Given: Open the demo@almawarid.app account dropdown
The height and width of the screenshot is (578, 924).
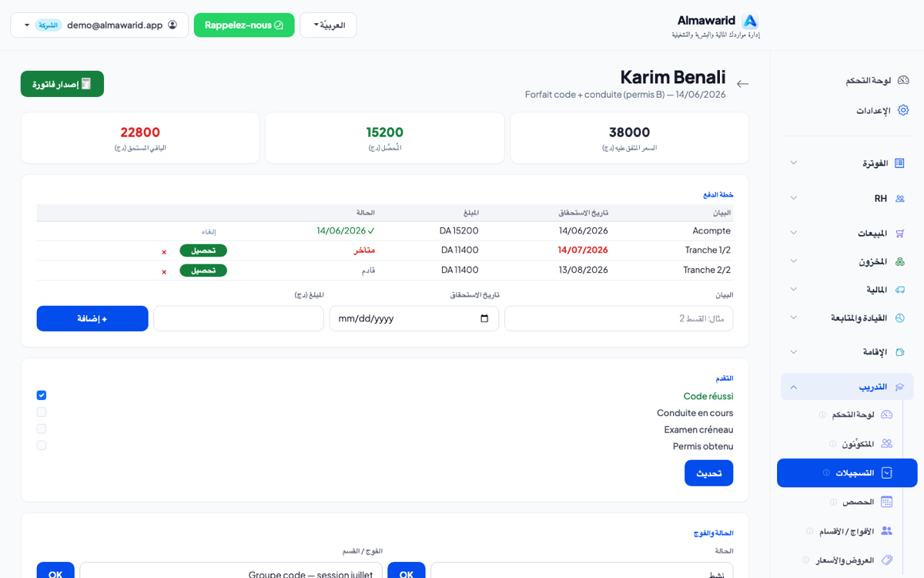Looking at the screenshot, I should (x=99, y=25).
